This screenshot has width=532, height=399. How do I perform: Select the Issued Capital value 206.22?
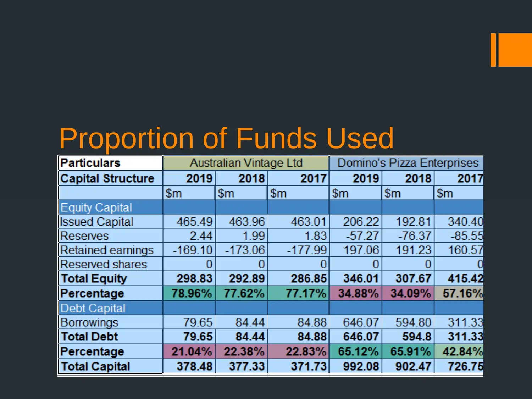tap(361, 222)
